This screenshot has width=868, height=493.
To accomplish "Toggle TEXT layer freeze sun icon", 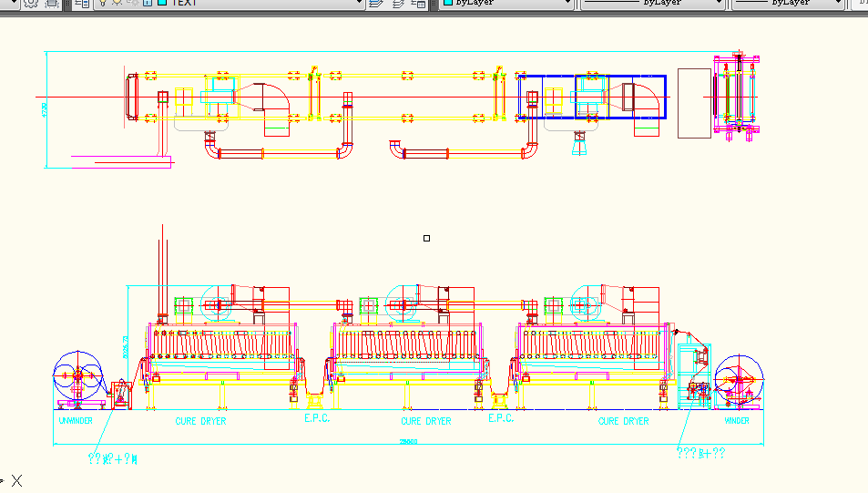I will point(117,3).
